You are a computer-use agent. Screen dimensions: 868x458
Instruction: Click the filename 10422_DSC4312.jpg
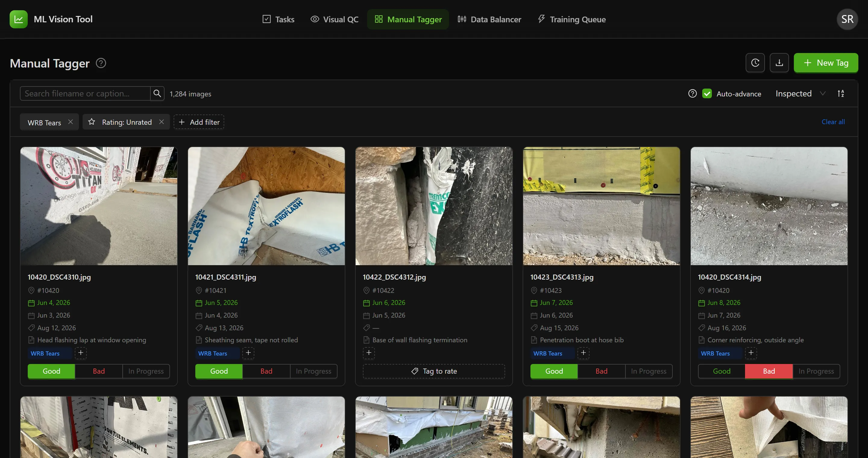coord(394,277)
